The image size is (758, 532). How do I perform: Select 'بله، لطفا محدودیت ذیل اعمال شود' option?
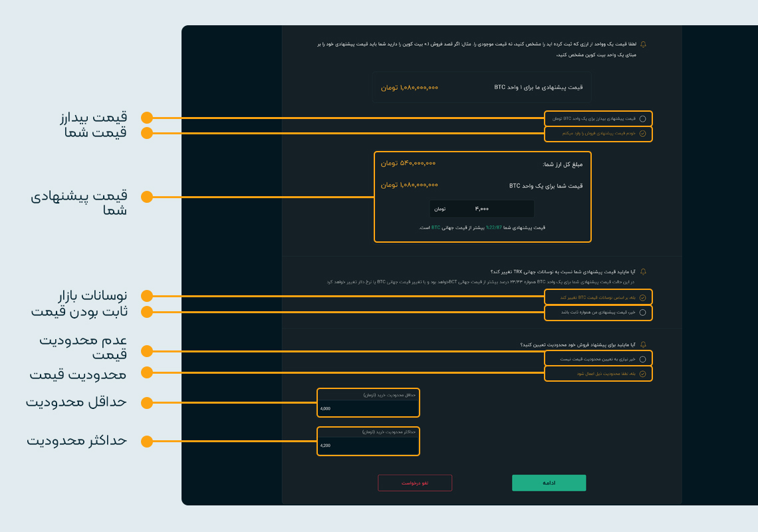coord(642,374)
